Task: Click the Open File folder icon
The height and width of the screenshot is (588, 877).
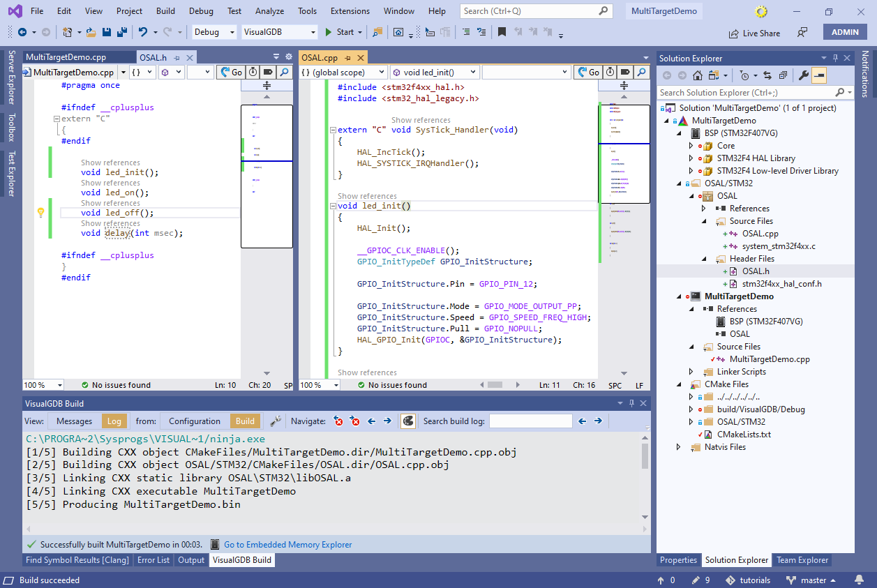Action: coord(92,32)
